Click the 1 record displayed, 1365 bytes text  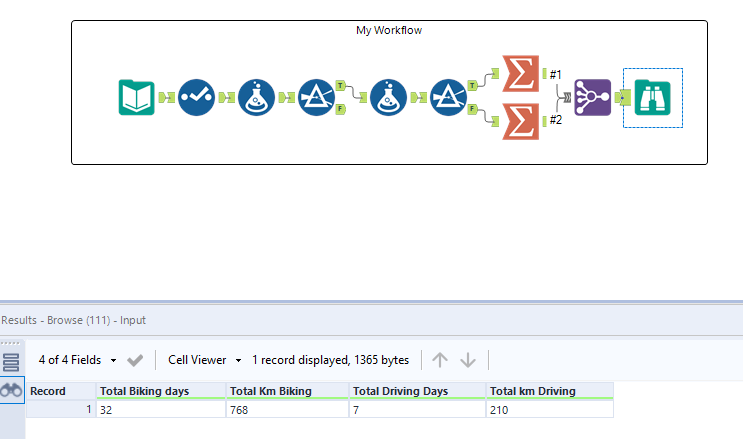coord(330,360)
